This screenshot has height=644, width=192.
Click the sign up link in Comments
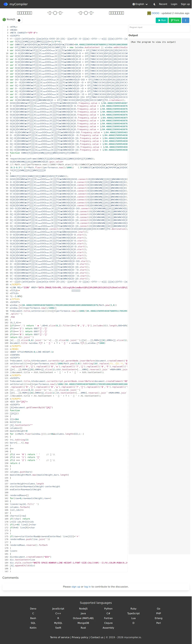pos(76,586)
